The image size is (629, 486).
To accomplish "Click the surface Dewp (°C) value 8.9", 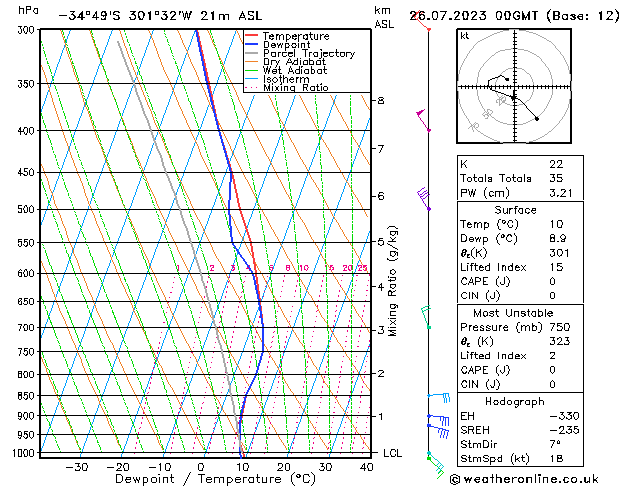I will [558, 239].
